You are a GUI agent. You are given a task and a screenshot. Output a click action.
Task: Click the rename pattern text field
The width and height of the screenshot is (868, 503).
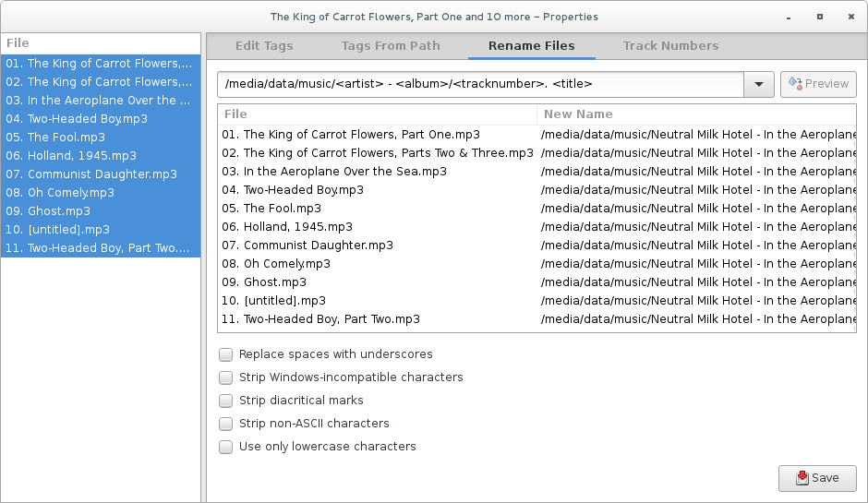tap(480, 84)
